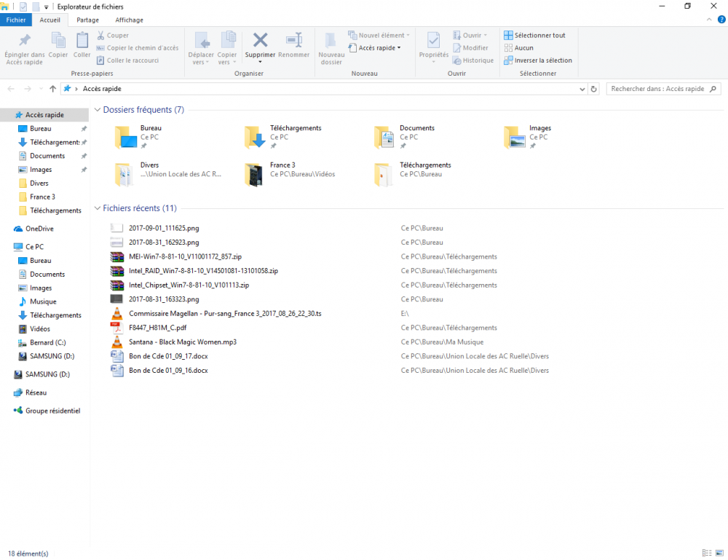Click the Supprimer delete icon
This screenshot has height=560, width=728.
pyautogui.click(x=260, y=40)
